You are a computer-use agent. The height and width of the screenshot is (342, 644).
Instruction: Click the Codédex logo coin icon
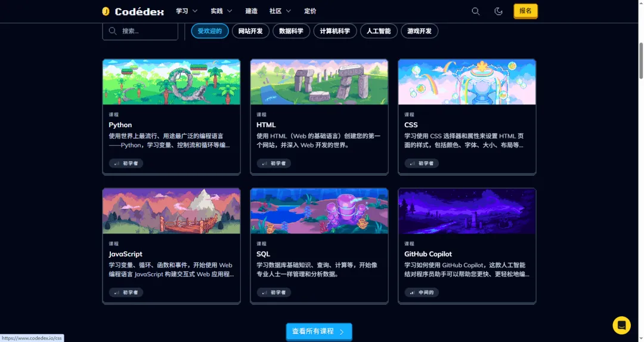click(x=106, y=11)
